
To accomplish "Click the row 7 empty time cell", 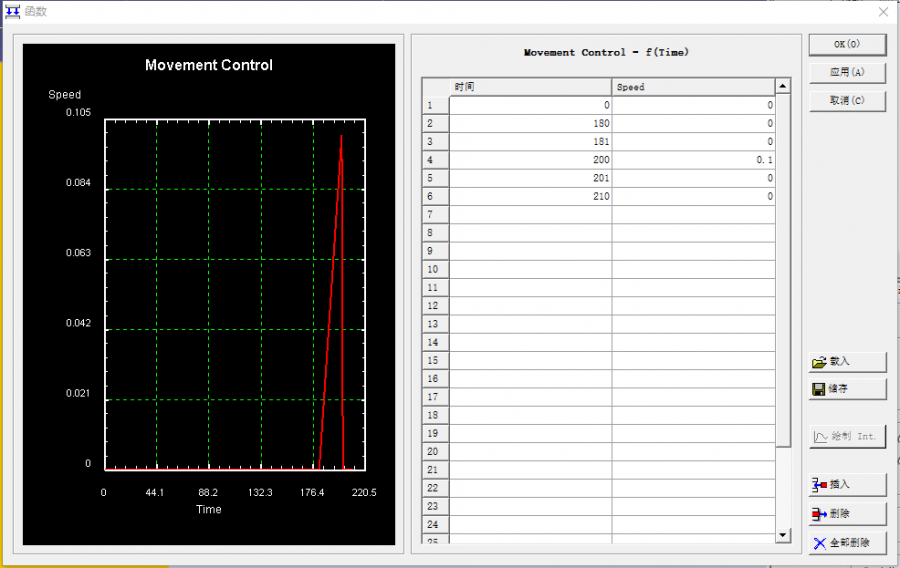I will [530, 215].
